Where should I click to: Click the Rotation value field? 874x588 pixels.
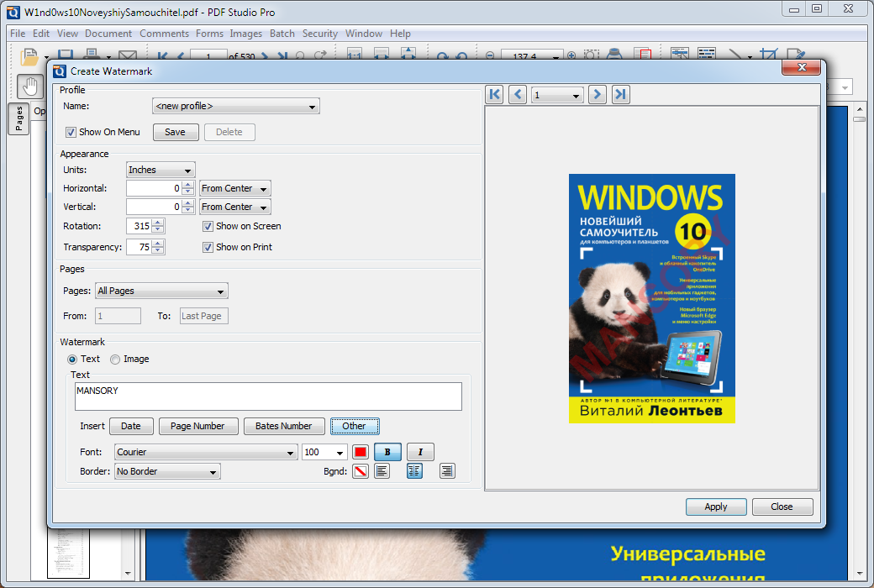(x=140, y=226)
